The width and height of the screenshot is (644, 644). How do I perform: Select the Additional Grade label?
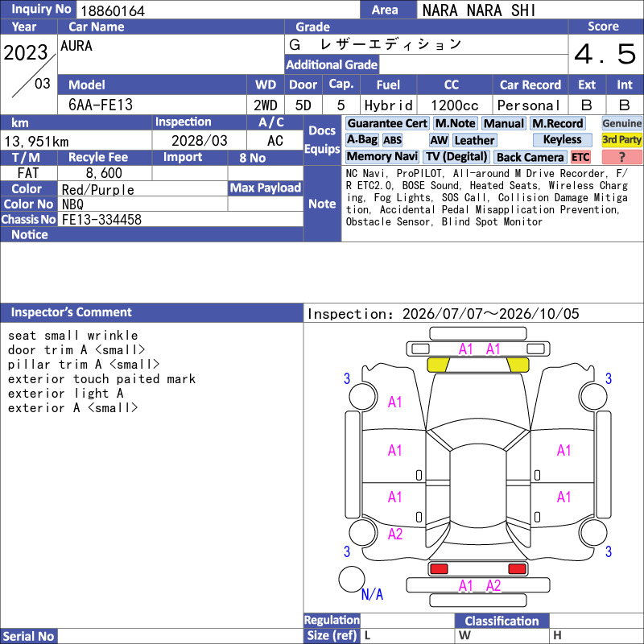(332, 64)
